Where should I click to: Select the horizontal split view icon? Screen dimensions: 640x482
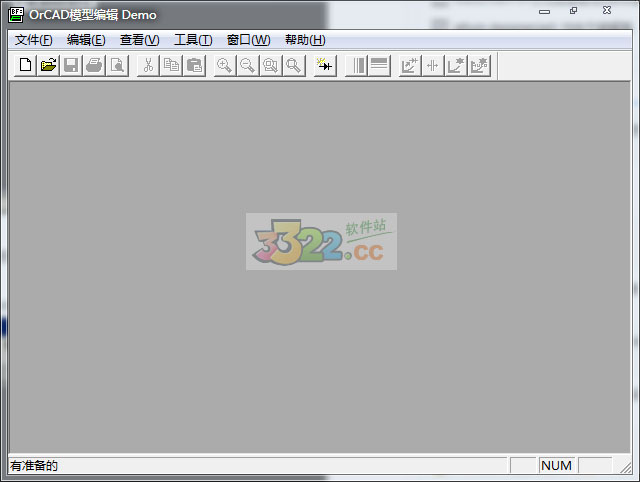coord(379,65)
